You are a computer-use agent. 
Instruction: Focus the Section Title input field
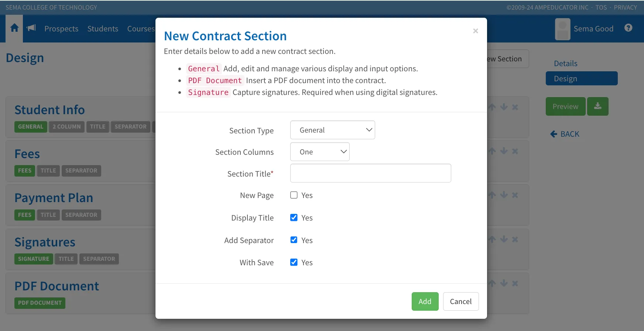pos(371,173)
